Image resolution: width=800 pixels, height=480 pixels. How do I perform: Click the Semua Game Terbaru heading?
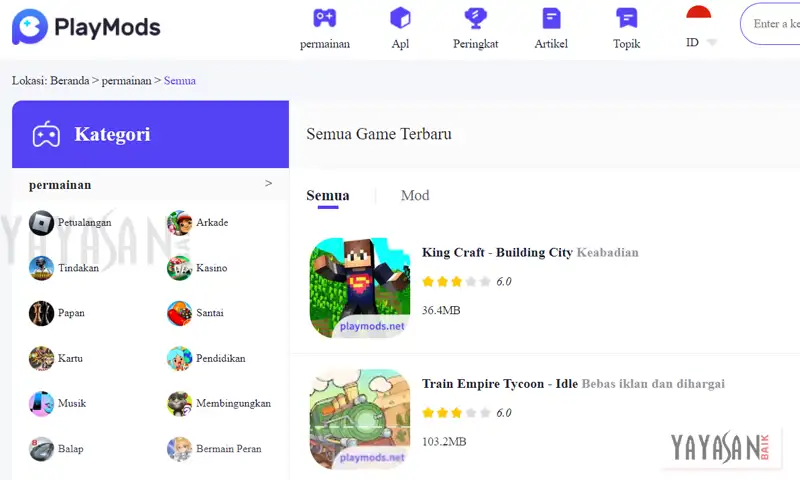[x=379, y=134]
